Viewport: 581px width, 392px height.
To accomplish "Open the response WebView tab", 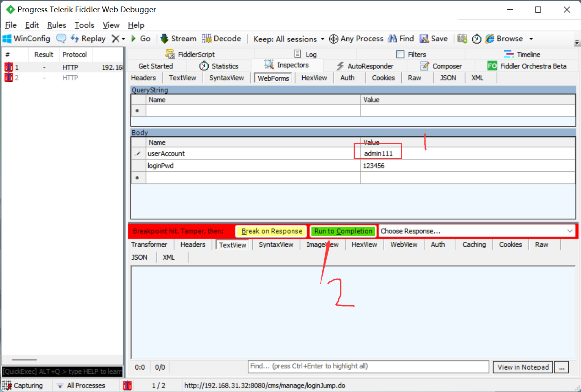I will [x=404, y=244].
